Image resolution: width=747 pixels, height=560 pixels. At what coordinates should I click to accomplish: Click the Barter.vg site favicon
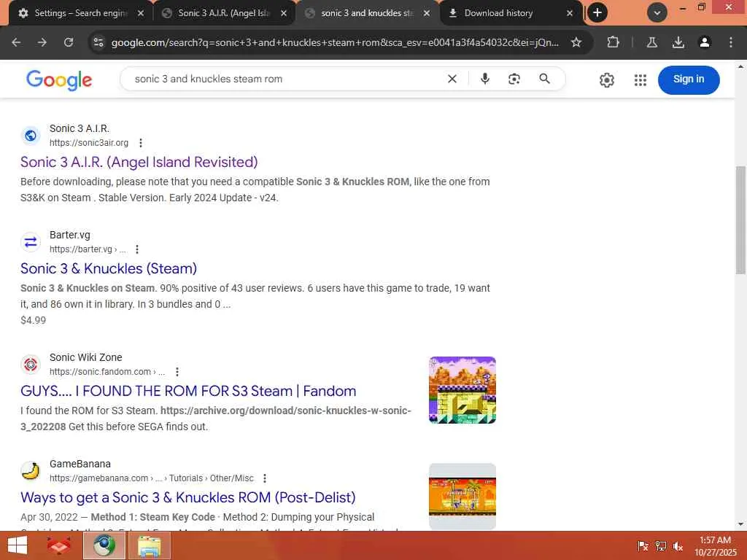pos(31,242)
